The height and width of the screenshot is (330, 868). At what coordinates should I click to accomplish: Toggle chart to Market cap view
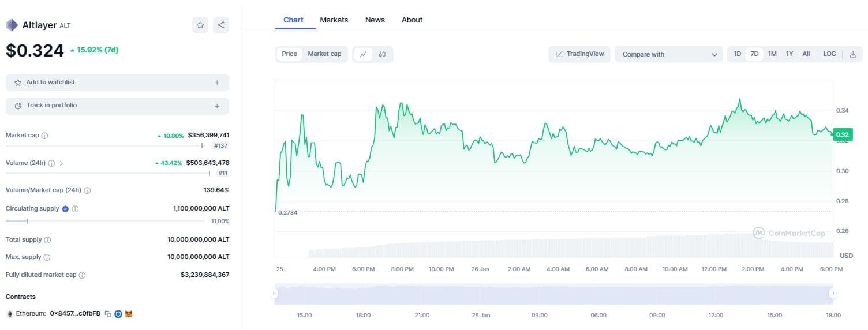click(324, 54)
